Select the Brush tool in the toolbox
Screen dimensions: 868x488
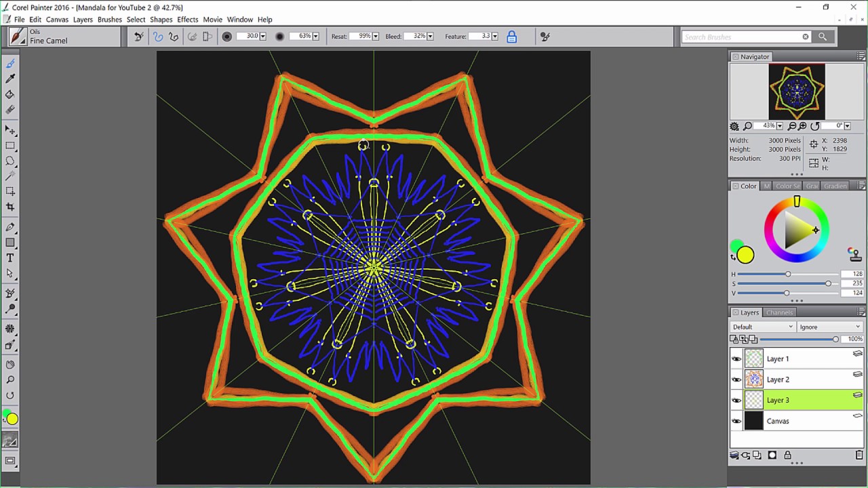10,64
